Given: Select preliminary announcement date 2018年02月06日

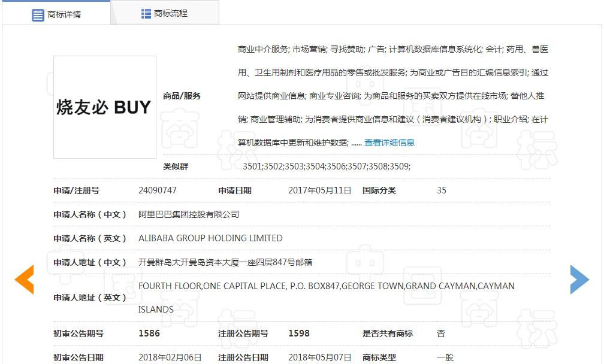Looking at the screenshot, I should [x=170, y=357].
